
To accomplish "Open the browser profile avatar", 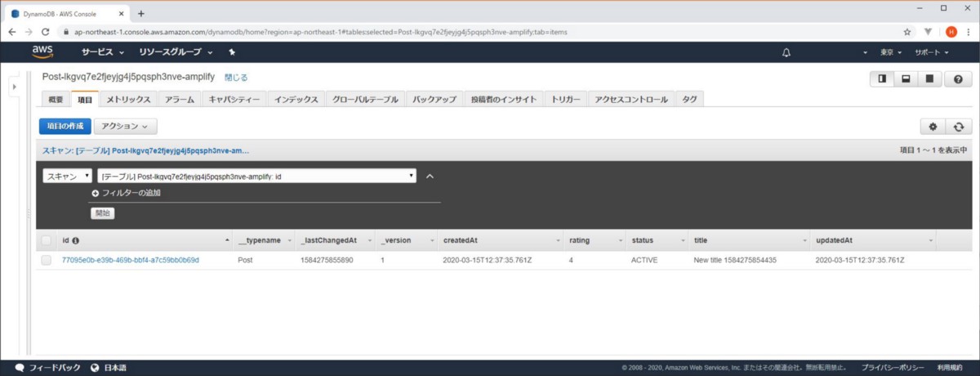I will (x=951, y=32).
